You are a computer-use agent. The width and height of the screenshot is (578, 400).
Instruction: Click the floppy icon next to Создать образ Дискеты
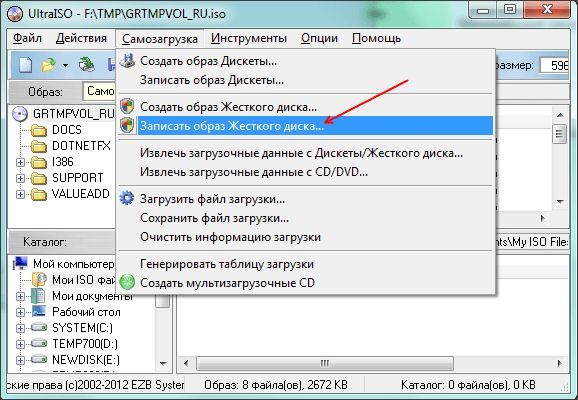127,60
